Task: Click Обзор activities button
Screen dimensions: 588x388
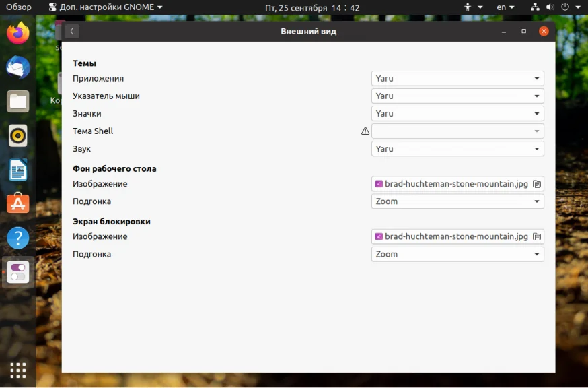Action: (x=19, y=7)
